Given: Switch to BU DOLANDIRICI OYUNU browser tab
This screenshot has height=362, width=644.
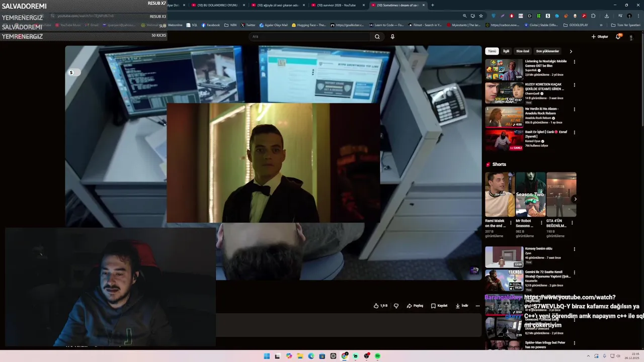Looking at the screenshot, I should click(219, 5).
